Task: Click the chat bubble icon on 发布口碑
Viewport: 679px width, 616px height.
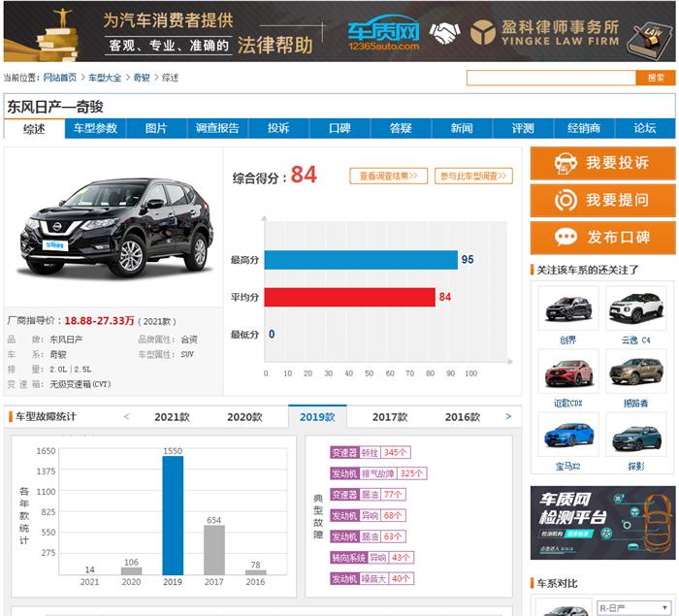Action: (566, 237)
